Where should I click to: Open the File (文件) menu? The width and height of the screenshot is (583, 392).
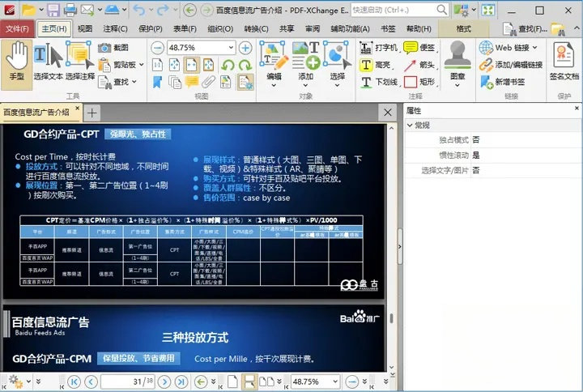coord(18,28)
